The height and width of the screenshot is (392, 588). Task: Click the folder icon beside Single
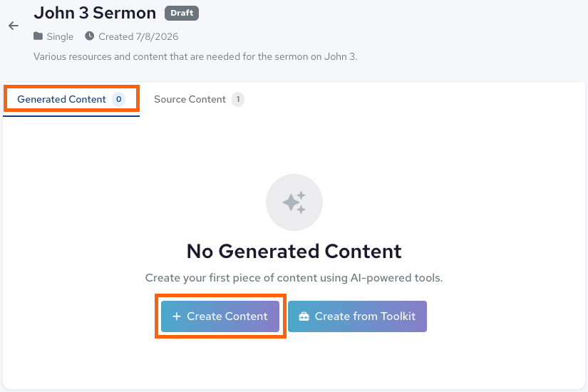point(38,36)
